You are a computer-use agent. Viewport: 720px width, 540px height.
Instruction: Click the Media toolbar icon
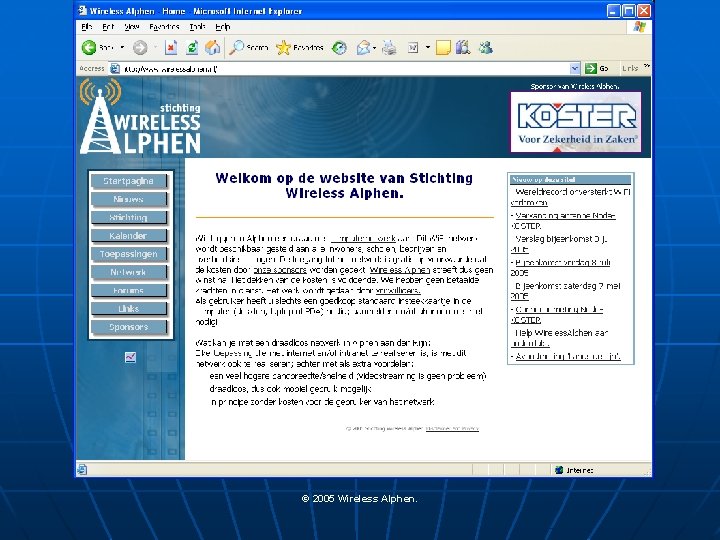[x=339, y=47]
